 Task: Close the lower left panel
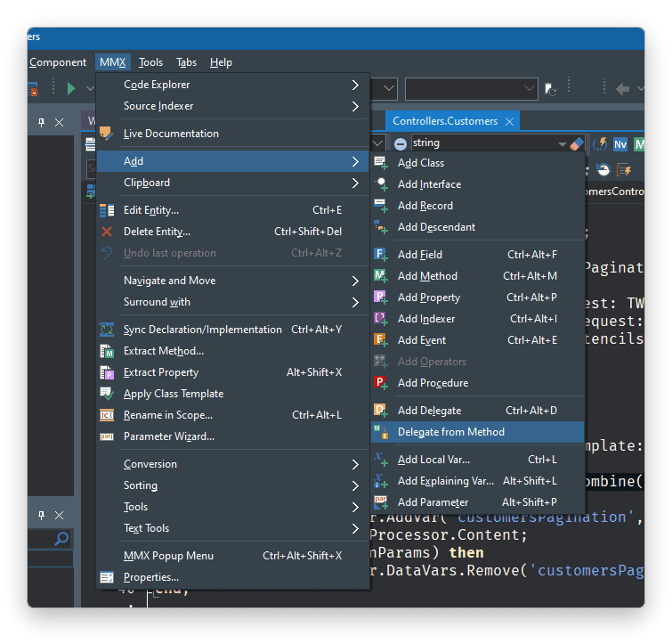[x=59, y=515]
